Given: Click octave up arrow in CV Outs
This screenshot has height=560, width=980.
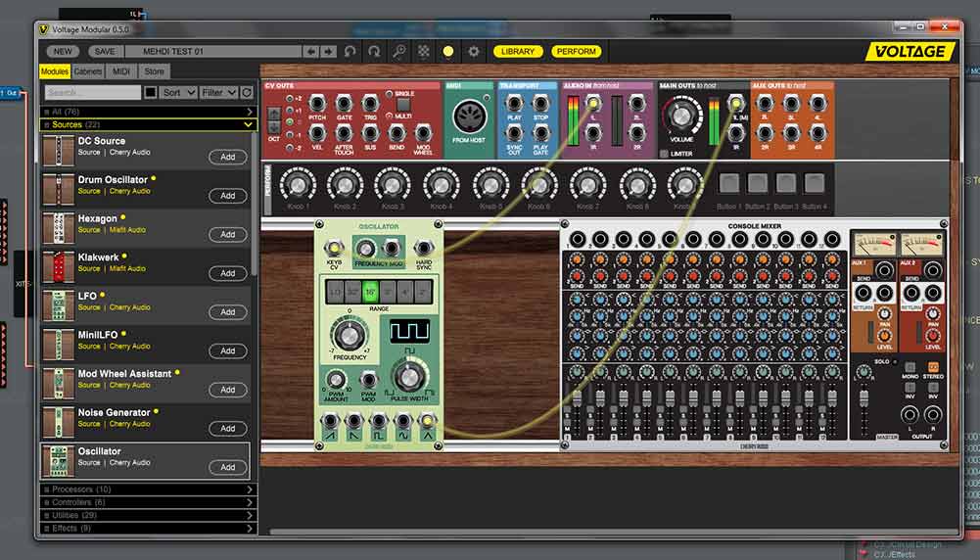Looking at the screenshot, I should [274, 114].
